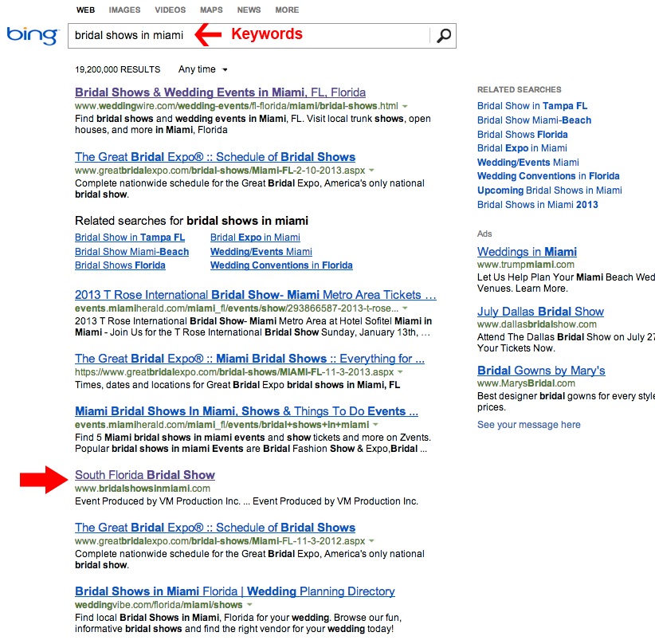Viewport: 655px width, 644px height.
Task: Expand the caret beside the miamiherald 2013-t-rose URL
Action: pos(405,308)
